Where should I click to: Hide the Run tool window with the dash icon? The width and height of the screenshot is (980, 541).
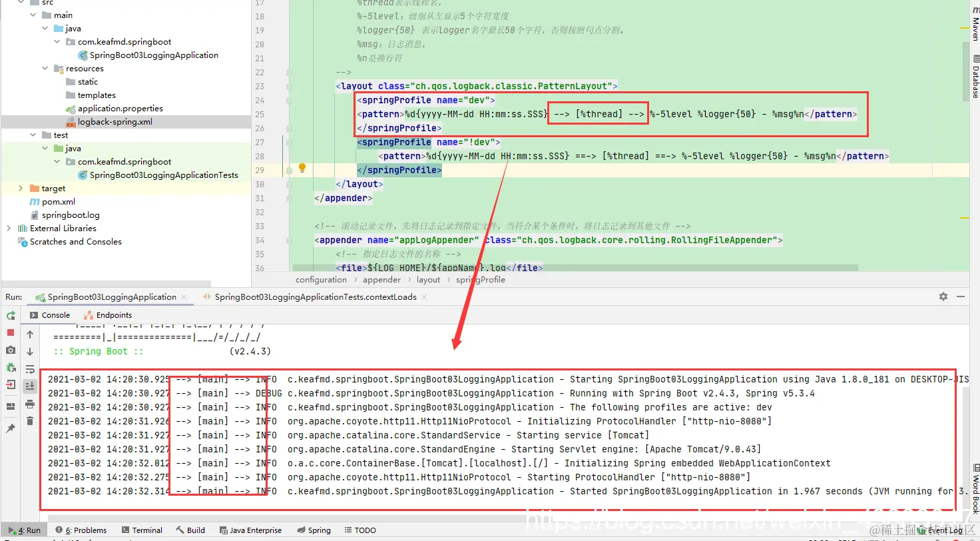961,296
